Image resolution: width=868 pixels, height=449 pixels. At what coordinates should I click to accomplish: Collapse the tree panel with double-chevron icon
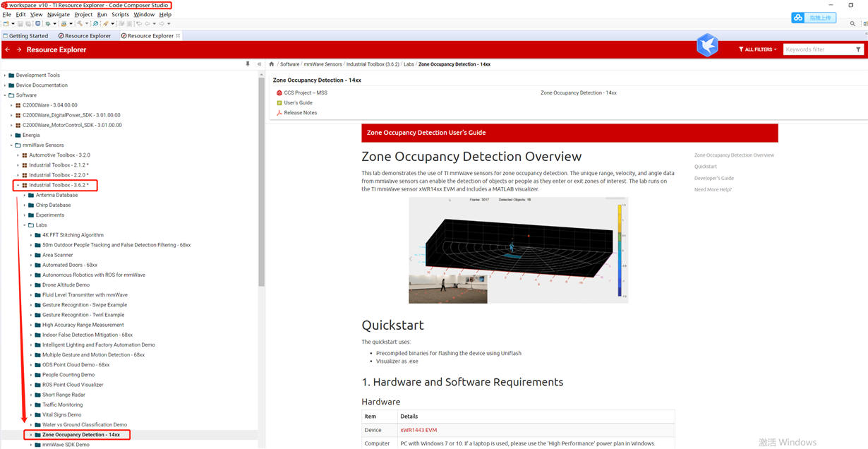(x=260, y=64)
